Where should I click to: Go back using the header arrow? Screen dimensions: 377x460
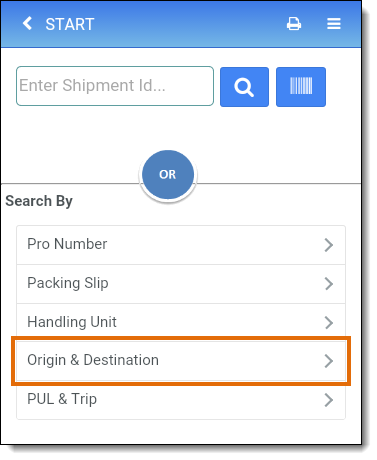coord(27,24)
